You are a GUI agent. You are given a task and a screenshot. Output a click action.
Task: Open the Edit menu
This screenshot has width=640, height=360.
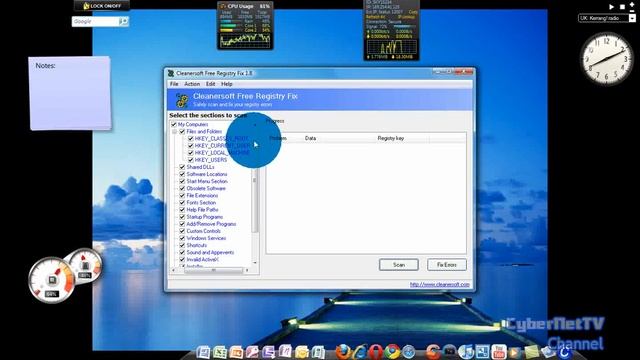point(210,84)
